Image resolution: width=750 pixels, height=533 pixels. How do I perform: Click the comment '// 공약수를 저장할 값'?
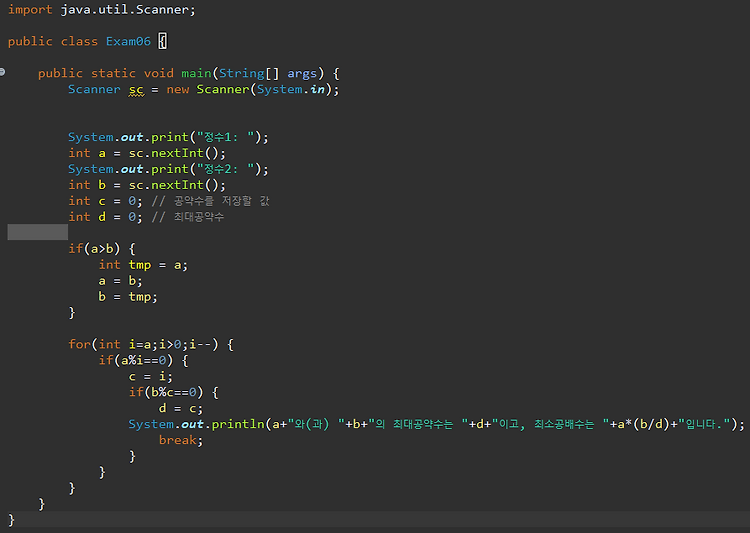click(210, 201)
